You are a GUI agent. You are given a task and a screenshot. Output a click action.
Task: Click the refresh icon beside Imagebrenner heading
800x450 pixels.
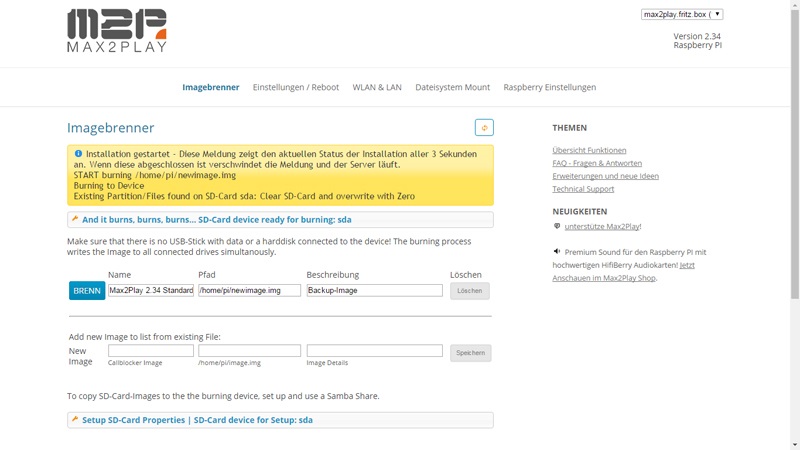point(484,128)
